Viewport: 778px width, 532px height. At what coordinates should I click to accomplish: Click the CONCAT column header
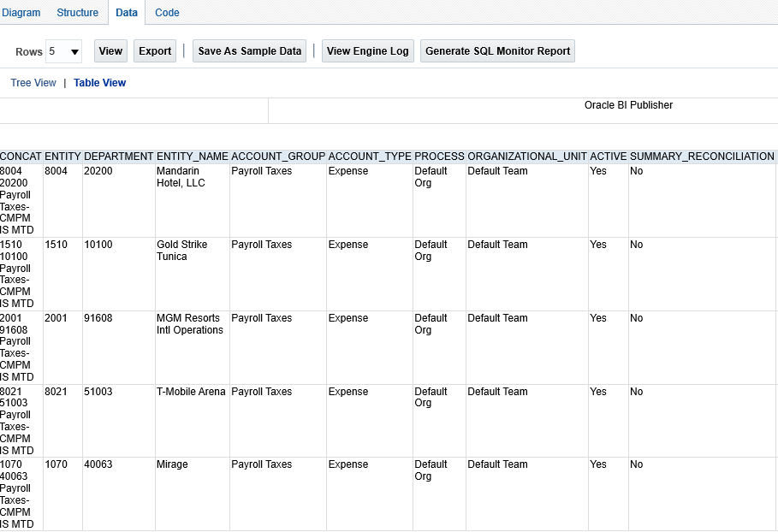coord(21,157)
